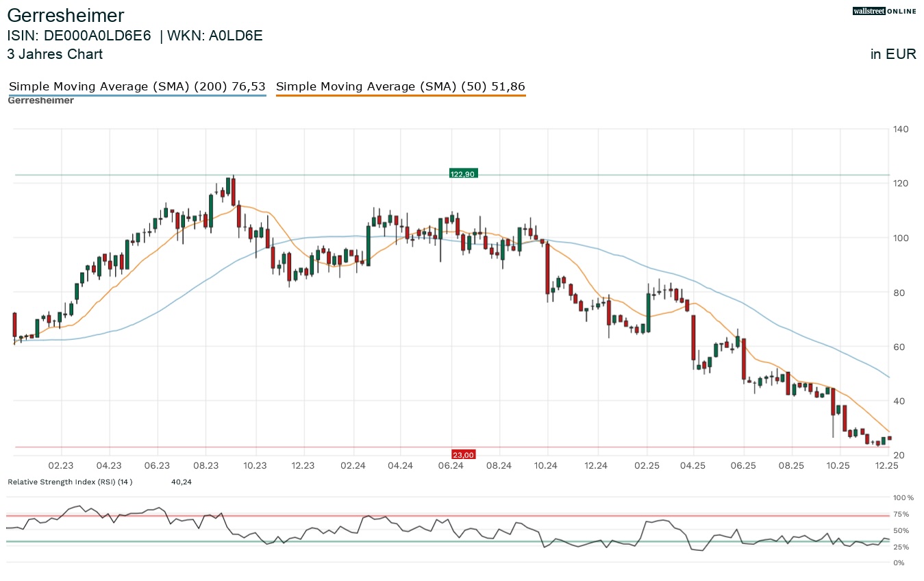The image size is (924, 581).
Task: Click the 12.25 date axis marker
Action: (888, 466)
